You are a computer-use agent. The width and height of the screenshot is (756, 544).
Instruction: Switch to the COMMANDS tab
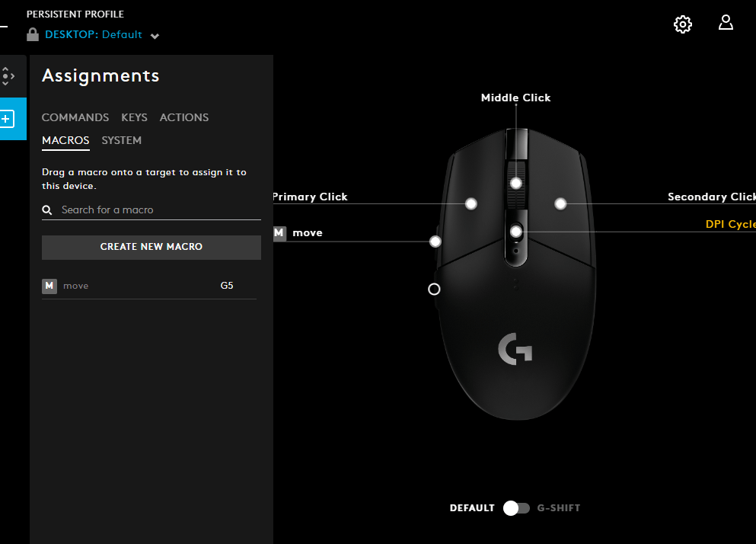tap(75, 117)
